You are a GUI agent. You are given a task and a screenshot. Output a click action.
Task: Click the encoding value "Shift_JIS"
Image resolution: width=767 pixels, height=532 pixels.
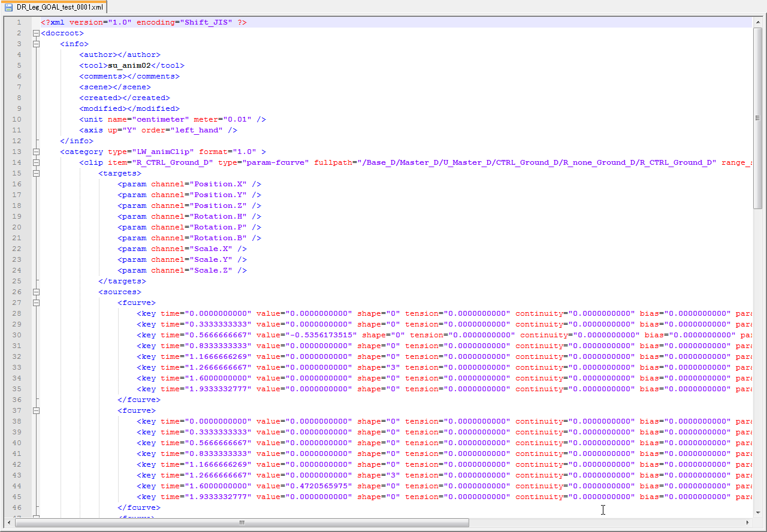pos(207,22)
